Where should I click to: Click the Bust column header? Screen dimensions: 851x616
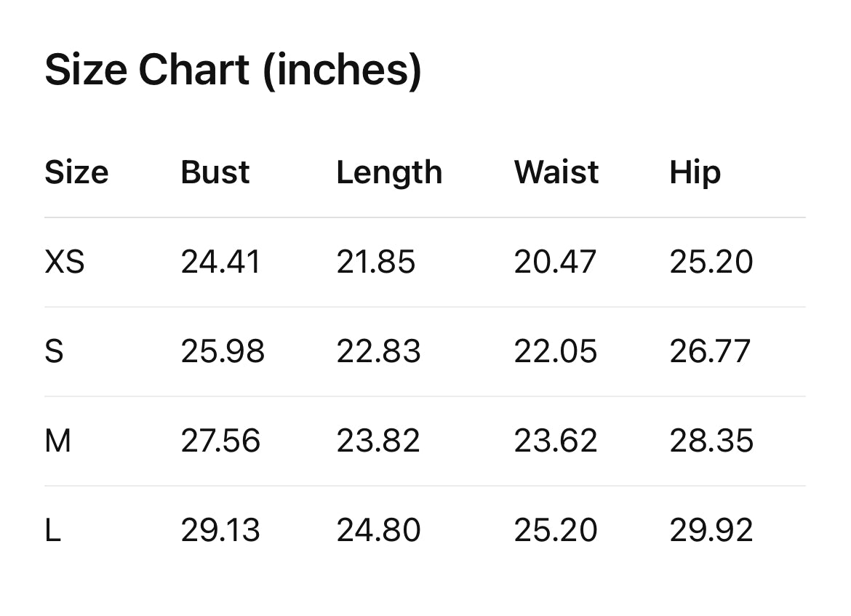click(215, 172)
